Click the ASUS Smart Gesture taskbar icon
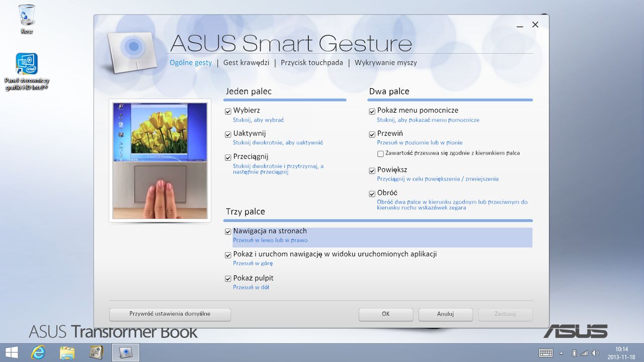The height and width of the screenshot is (362, 644). 125,352
